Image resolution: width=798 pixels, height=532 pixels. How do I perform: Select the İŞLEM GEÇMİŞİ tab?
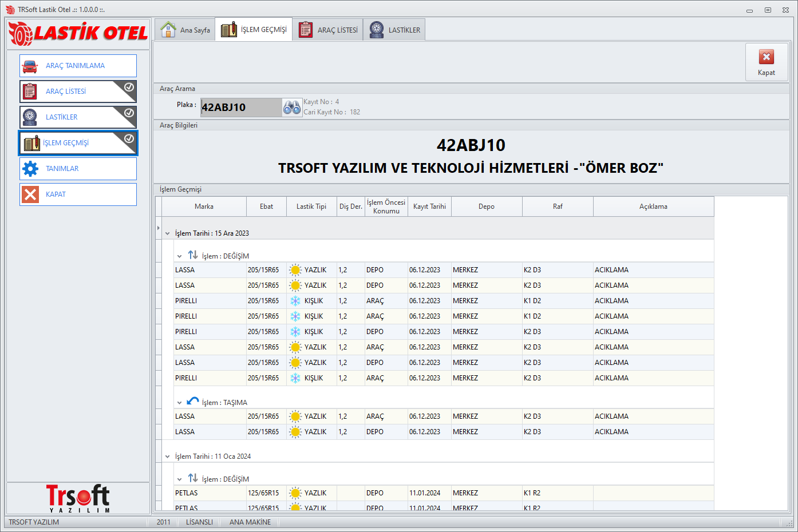pyautogui.click(x=254, y=29)
